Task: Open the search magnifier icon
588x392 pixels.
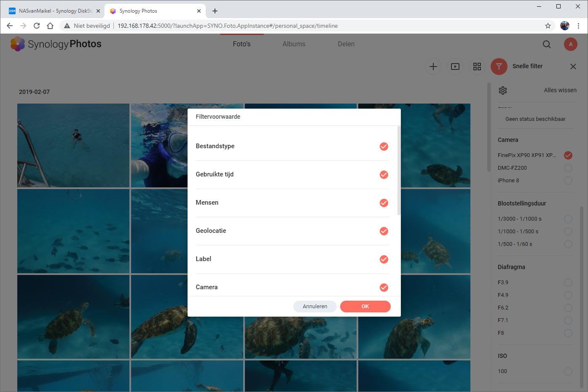Action: coord(547,44)
